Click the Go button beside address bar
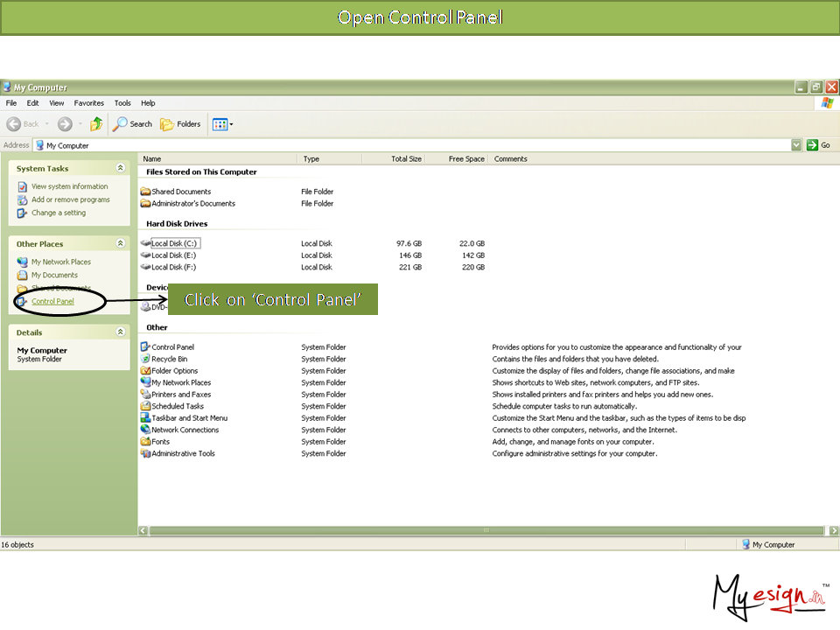This screenshot has width=840, height=630. click(819, 145)
